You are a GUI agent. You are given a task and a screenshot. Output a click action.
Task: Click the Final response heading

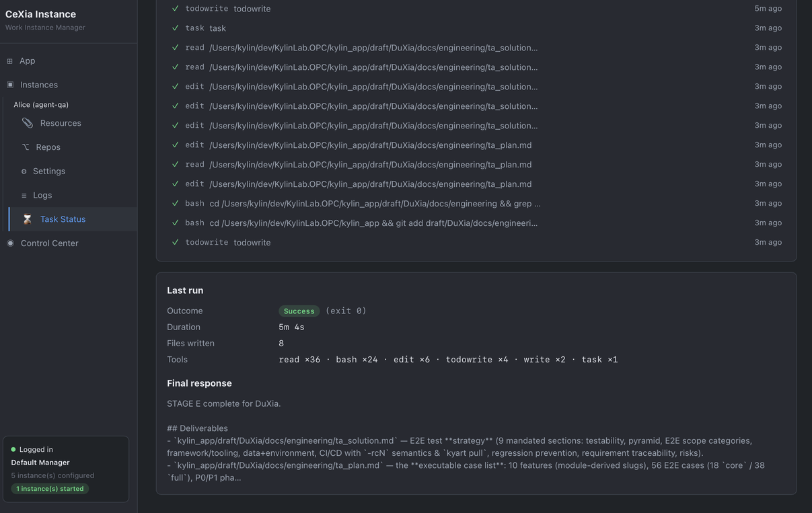coord(199,383)
